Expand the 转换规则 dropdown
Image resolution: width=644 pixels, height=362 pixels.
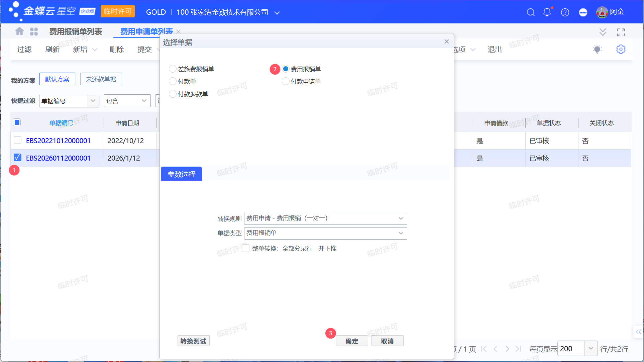point(401,218)
